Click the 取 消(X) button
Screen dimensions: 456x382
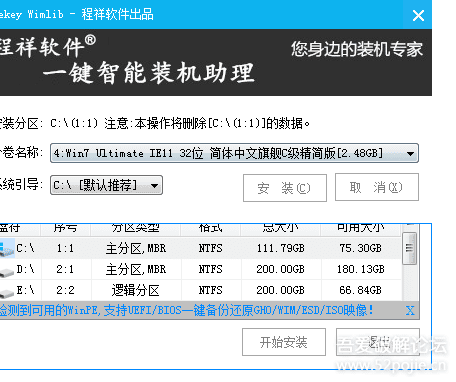[377, 187]
